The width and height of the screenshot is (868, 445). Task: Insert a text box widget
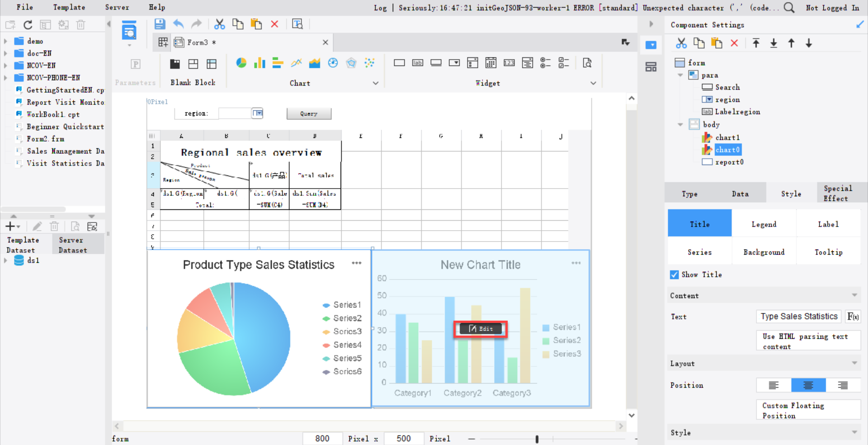[400, 63]
